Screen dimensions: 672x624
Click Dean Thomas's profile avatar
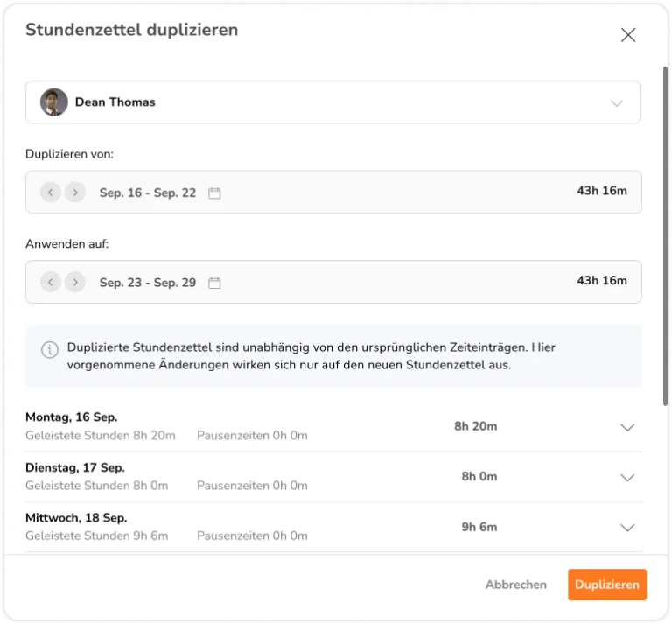[54, 102]
